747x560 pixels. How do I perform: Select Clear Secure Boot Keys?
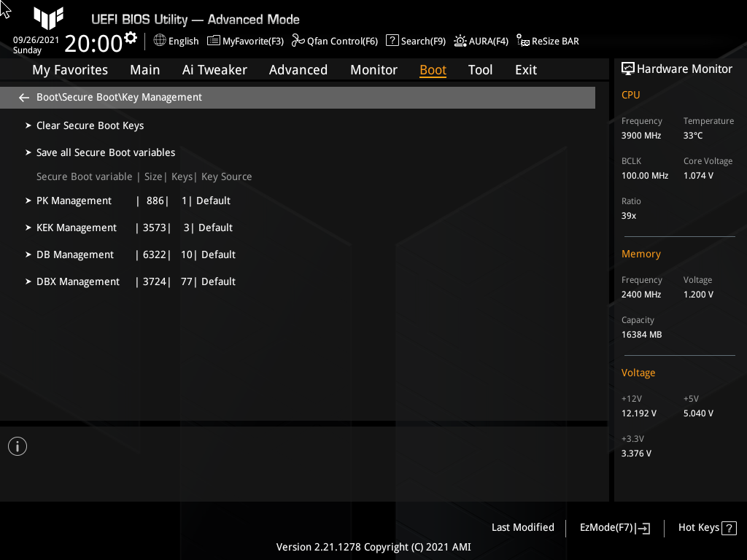click(90, 125)
